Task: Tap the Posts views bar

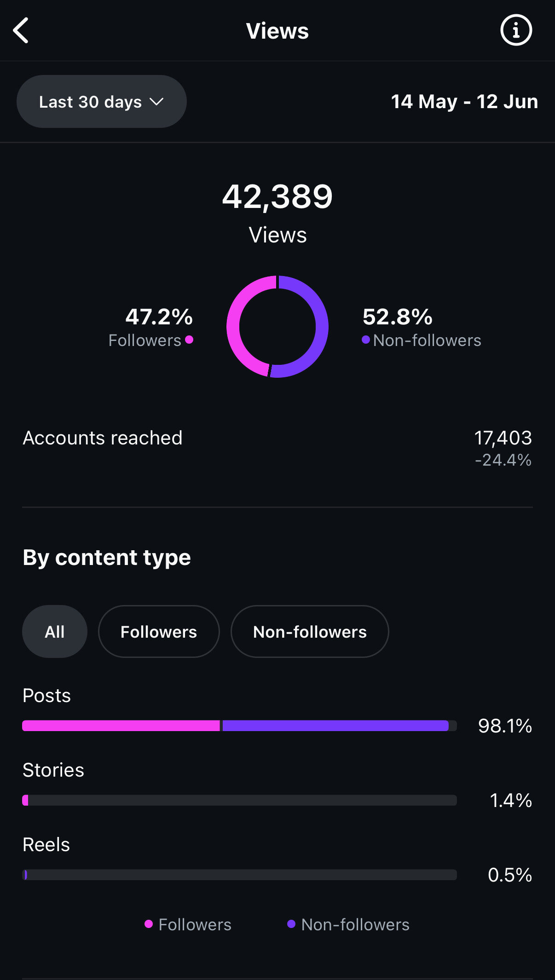Action: 239,726
